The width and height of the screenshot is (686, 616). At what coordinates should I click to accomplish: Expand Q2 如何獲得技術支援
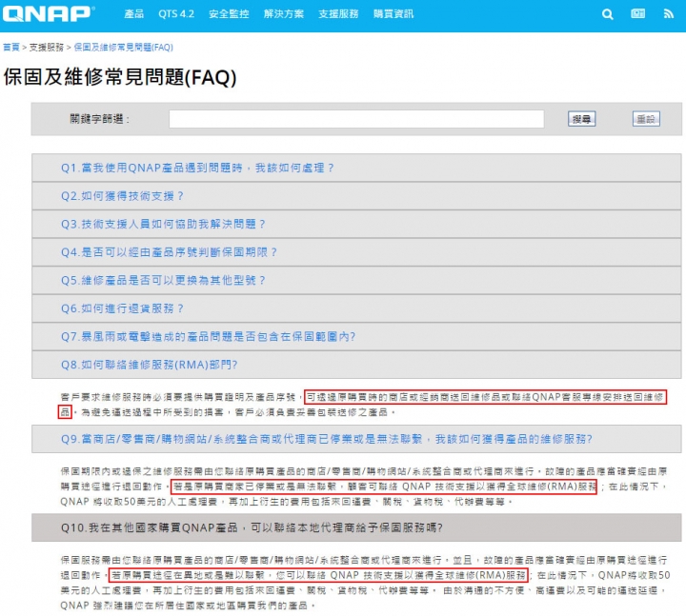tap(356, 196)
